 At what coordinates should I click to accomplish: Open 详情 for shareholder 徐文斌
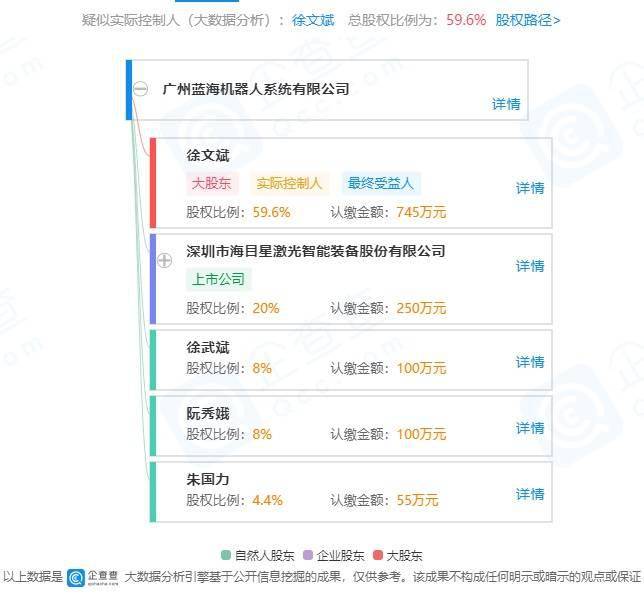pyautogui.click(x=530, y=188)
